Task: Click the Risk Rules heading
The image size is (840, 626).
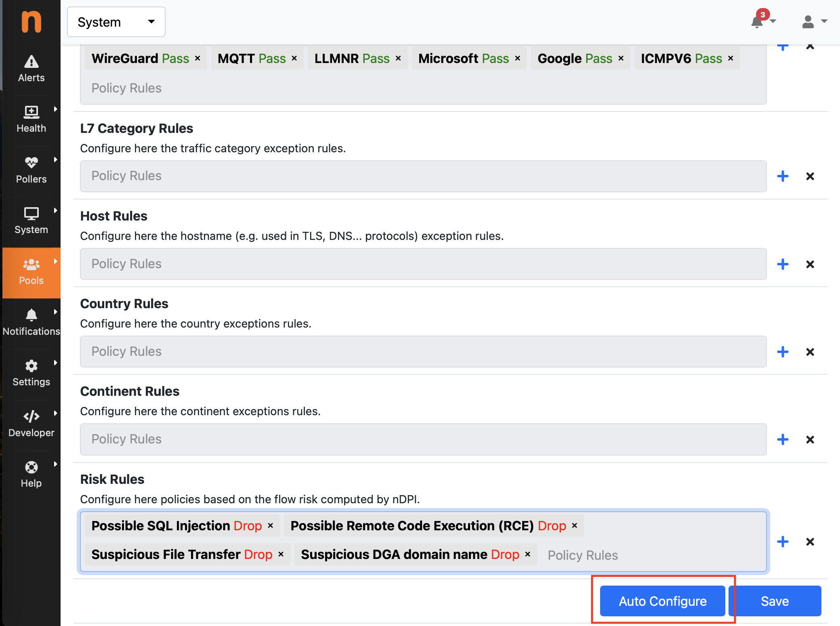Action: 112,479
